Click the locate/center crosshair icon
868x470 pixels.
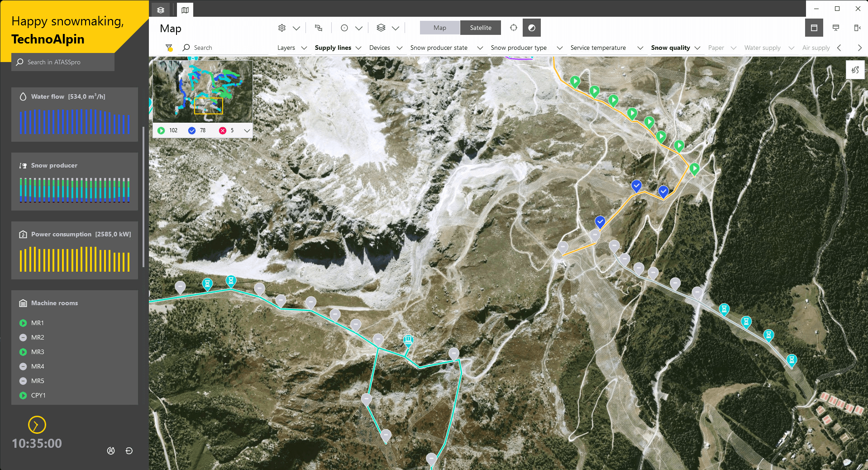(513, 28)
